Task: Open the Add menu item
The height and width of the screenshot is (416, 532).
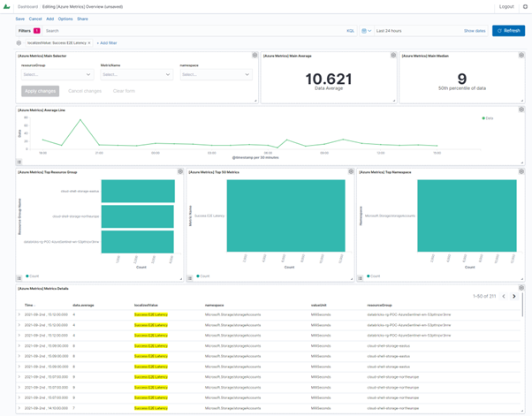Action: coord(49,19)
